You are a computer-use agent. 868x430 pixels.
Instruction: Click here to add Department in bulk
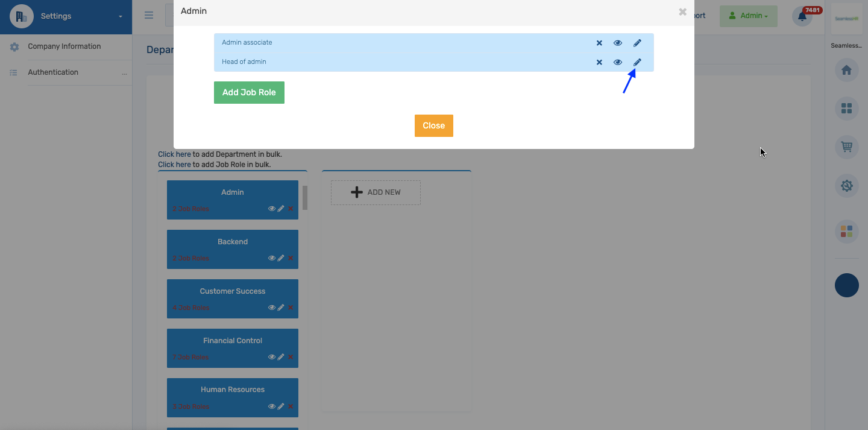(174, 154)
